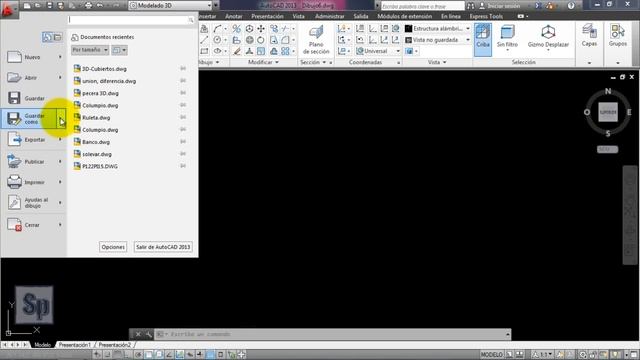Show recent documents view icon
The width and height of the screenshot is (640, 360).
pyautogui.click(x=47, y=37)
